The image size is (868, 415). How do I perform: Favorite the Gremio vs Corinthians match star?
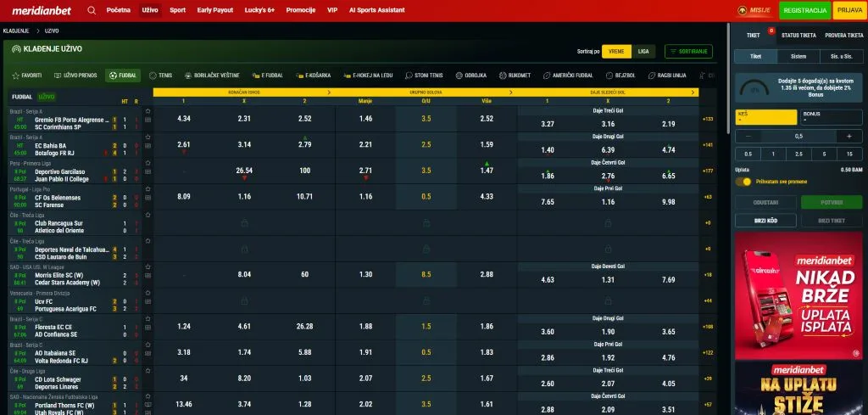[x=147, y=111]
